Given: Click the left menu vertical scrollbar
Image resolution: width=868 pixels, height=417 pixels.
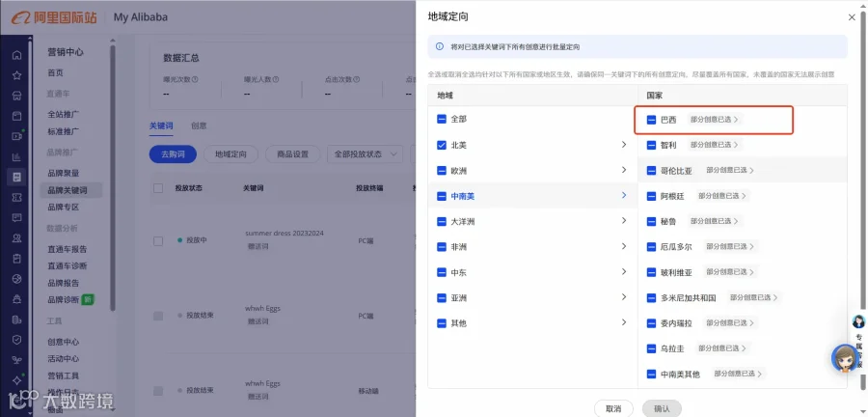Looking at the screenshot, I should 113,178.
